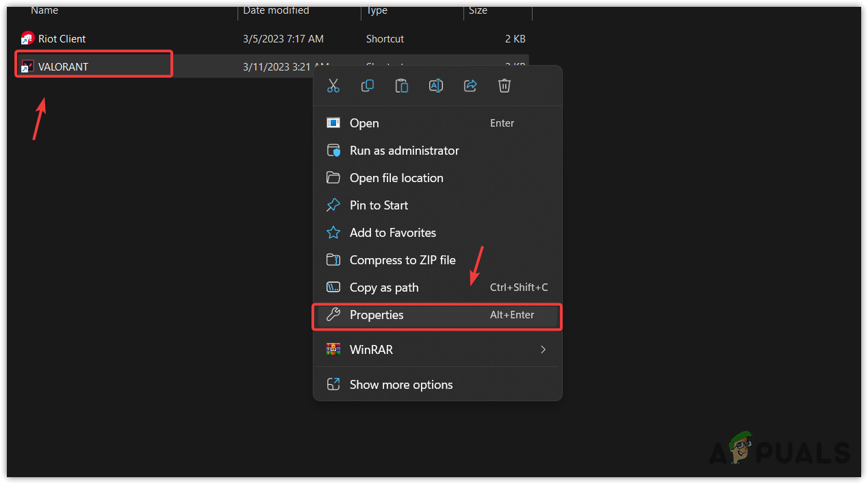Sort by the Size column header

click(478, 10)
